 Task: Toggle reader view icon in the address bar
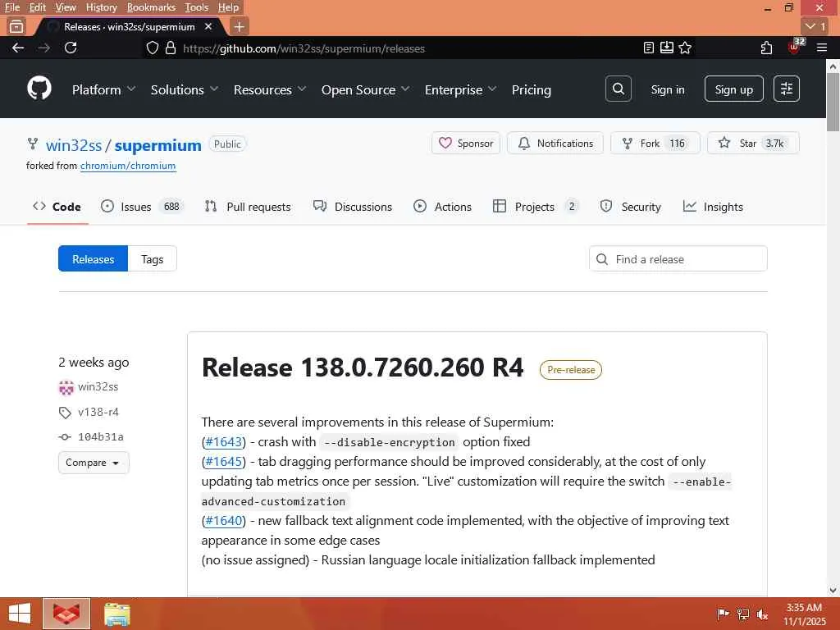[649, 48]
